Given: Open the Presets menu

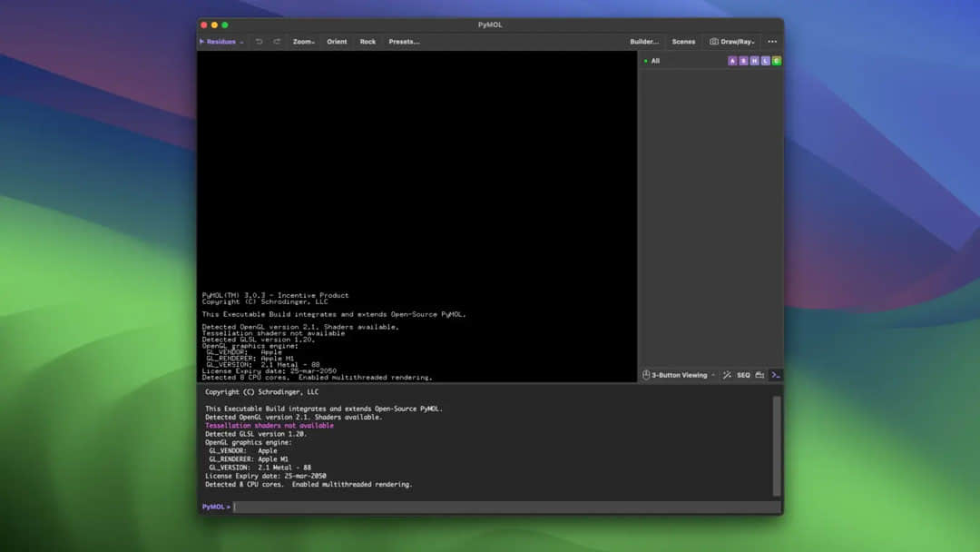Looking at the screenshot, I should [404, 42].
